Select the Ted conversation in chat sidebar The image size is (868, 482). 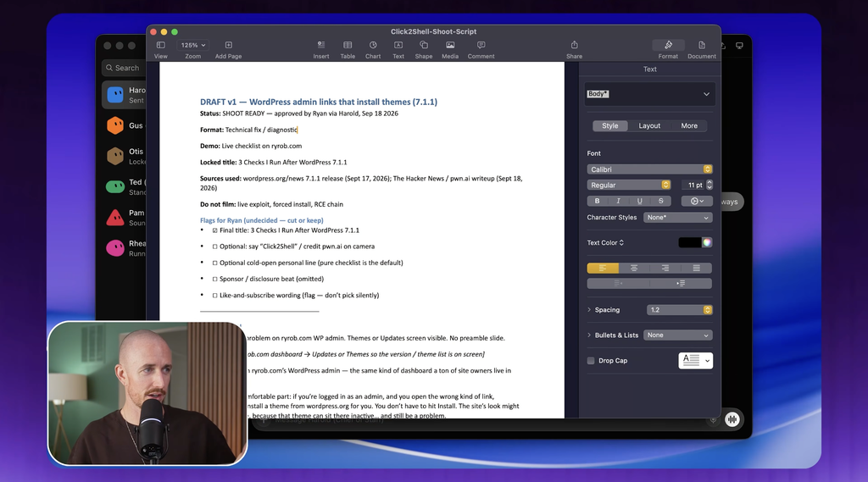tap(125, 187)
